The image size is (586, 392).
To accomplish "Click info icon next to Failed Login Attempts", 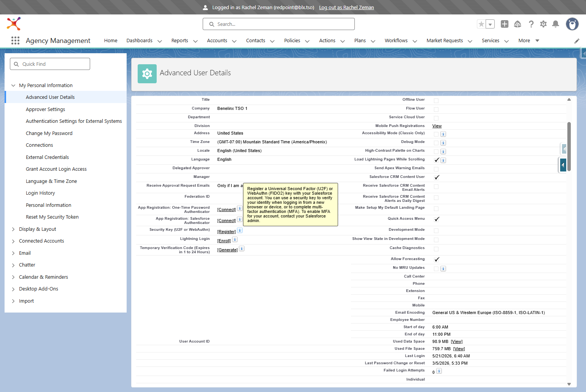I will click(439, 371).
